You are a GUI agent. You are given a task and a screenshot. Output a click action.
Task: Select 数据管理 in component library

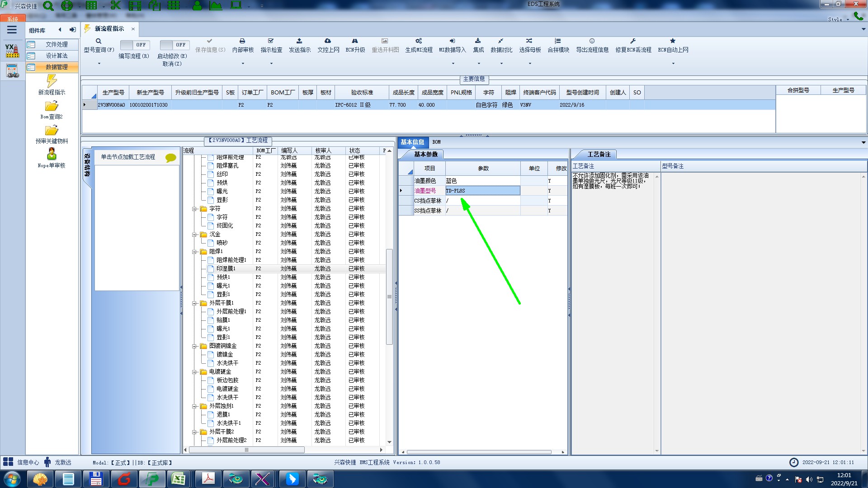click(57, 67)
